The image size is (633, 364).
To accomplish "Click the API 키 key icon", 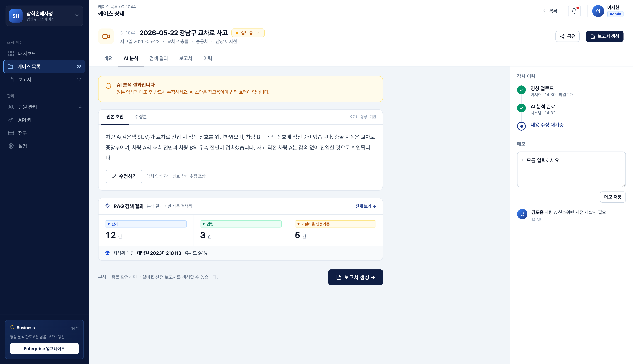I will (x=11, y=120).
